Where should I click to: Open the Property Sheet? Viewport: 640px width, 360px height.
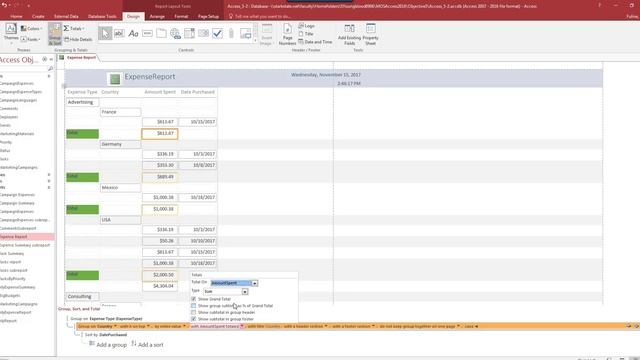pos(370,34)
